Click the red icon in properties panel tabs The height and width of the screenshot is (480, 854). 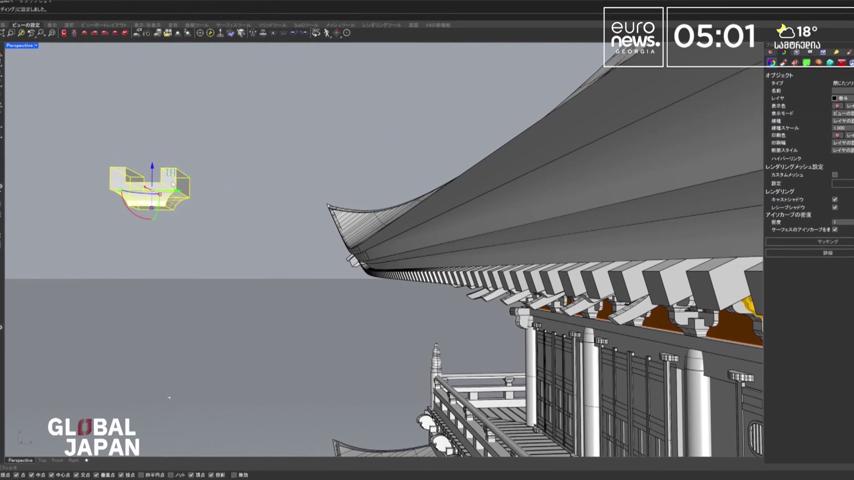842,62
